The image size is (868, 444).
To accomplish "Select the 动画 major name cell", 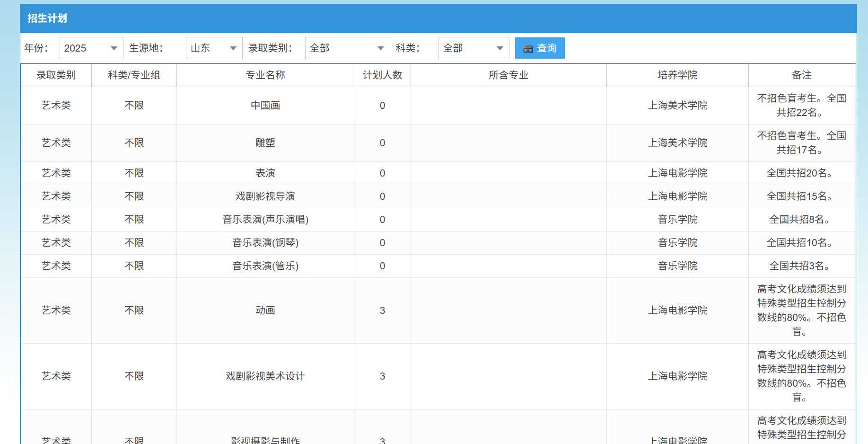I will pos(265,311).
